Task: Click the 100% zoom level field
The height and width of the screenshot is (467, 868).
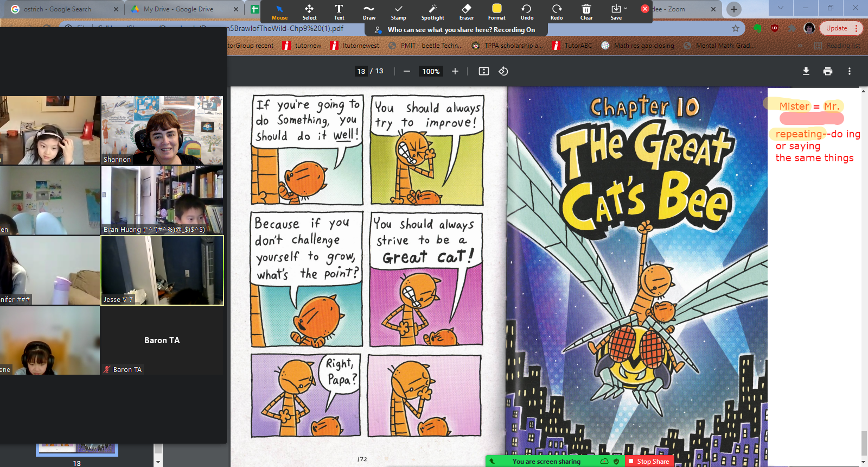Action: point(431,71)
